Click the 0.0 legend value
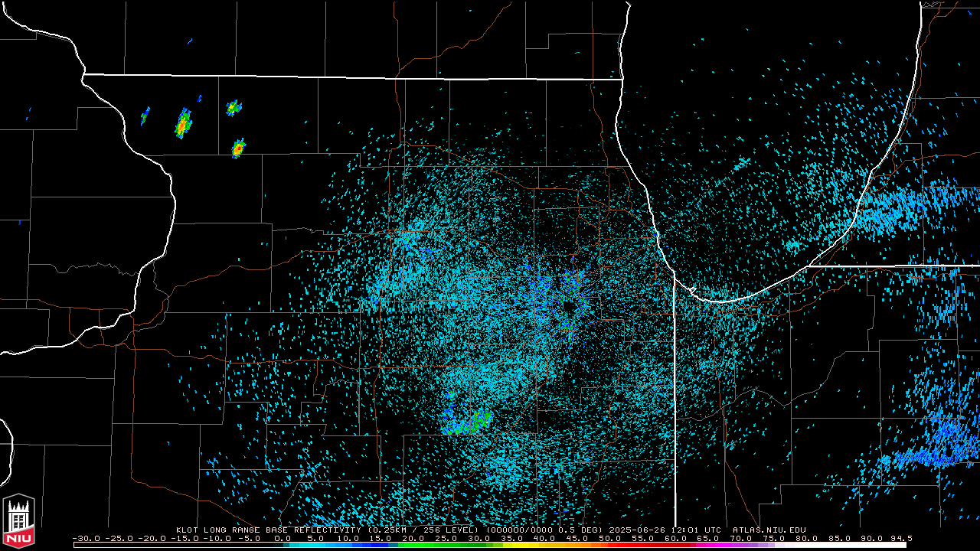The image size is (980, 551). point(283,538)
